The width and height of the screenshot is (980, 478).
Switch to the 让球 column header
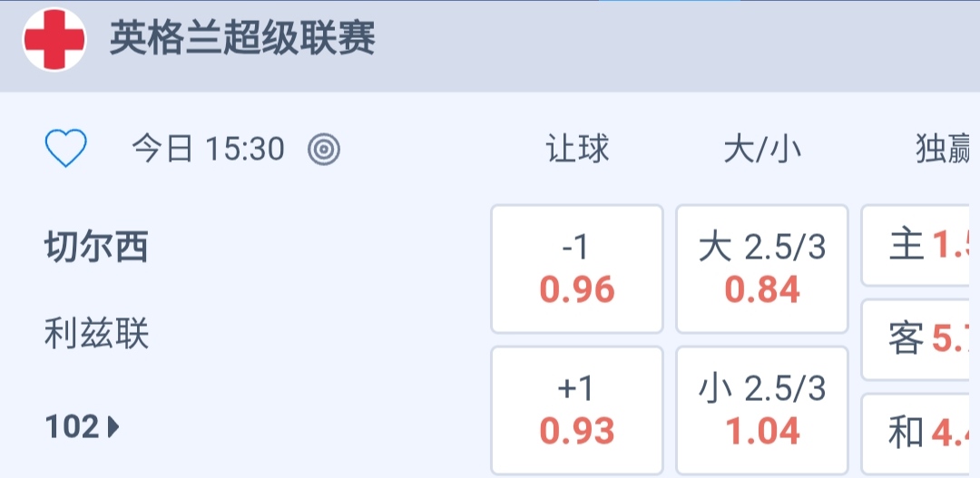pos(577,149)
